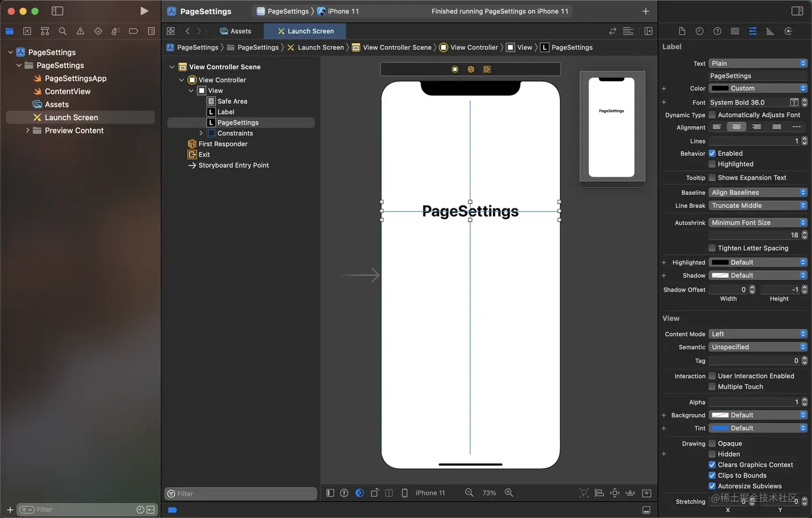Select ContentView in project navigator
The width and height of the screenshot is (812, 518).
[x=67, y=91]
